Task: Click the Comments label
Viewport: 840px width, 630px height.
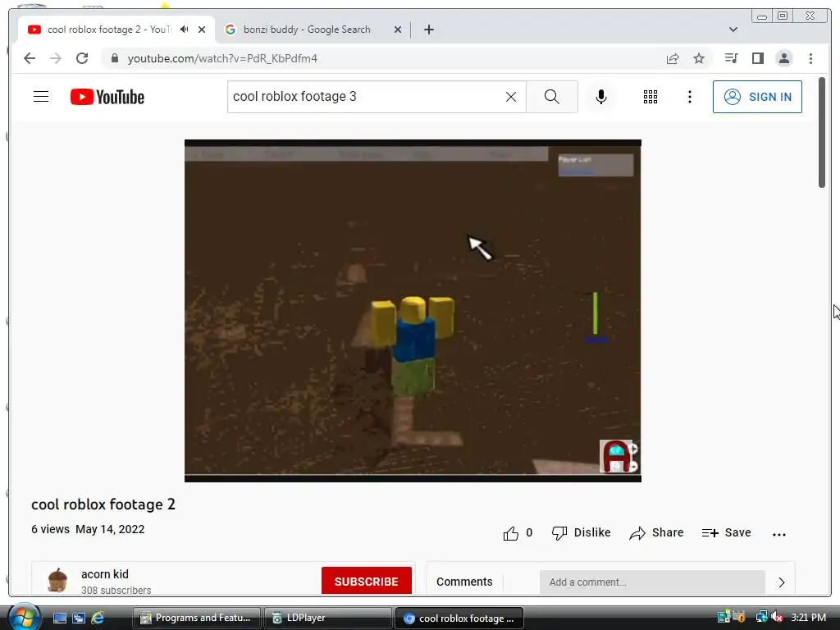Action: [464, 582]
